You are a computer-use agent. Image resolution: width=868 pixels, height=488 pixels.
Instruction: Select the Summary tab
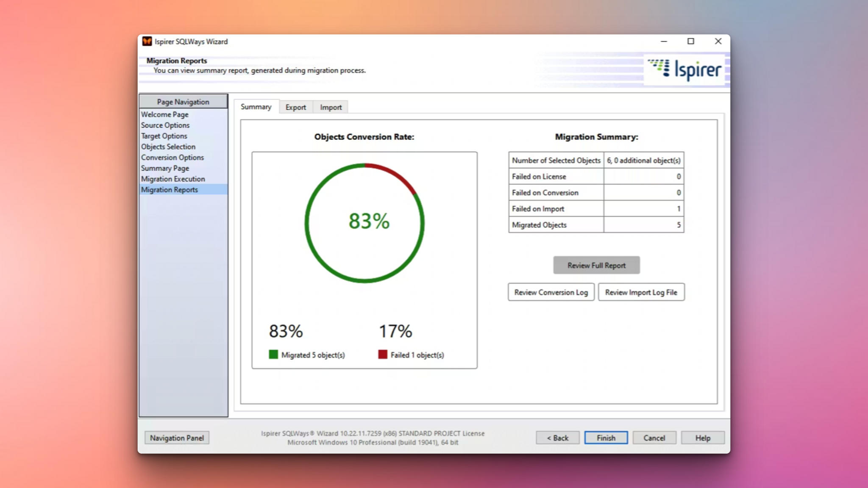click(255, 107)
